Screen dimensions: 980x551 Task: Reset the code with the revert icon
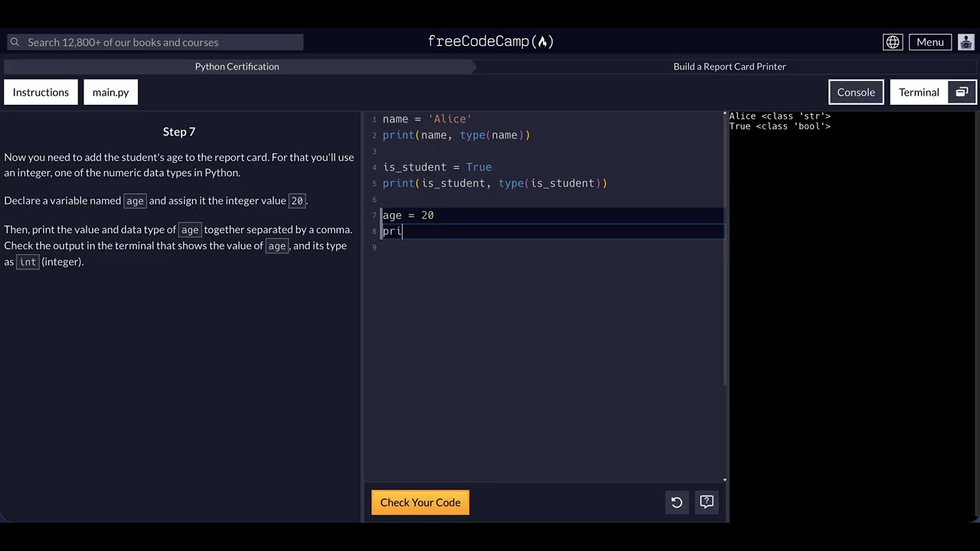point(677,503)
